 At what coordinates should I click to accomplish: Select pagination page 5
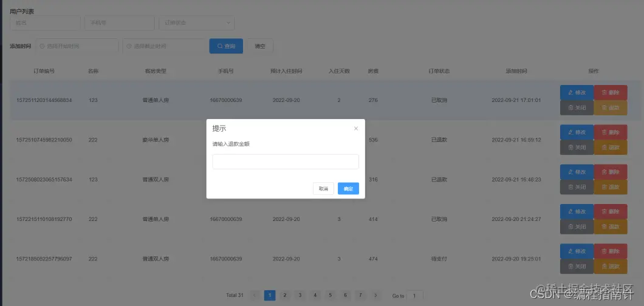(x=331, y=295)
